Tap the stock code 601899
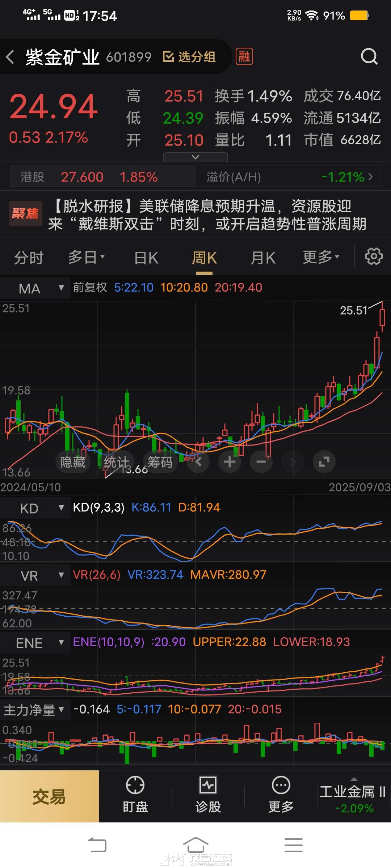391x868 pixels. 129,57
